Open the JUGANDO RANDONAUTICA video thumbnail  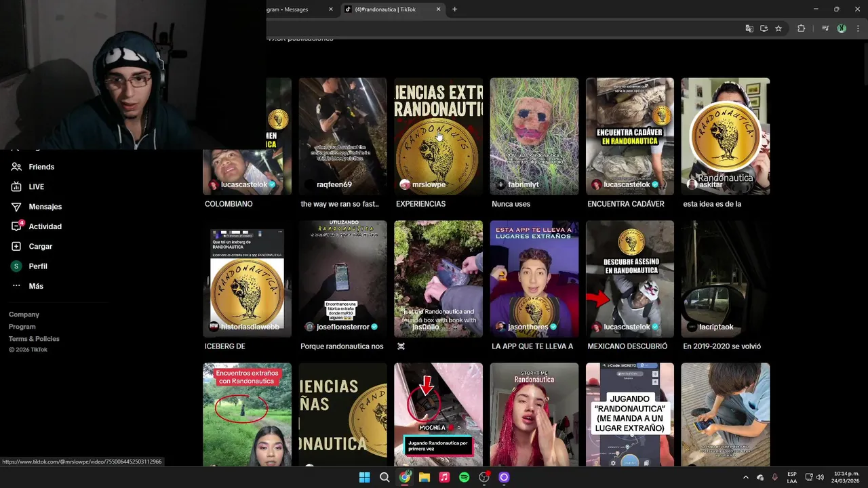[x=630, y=415]
